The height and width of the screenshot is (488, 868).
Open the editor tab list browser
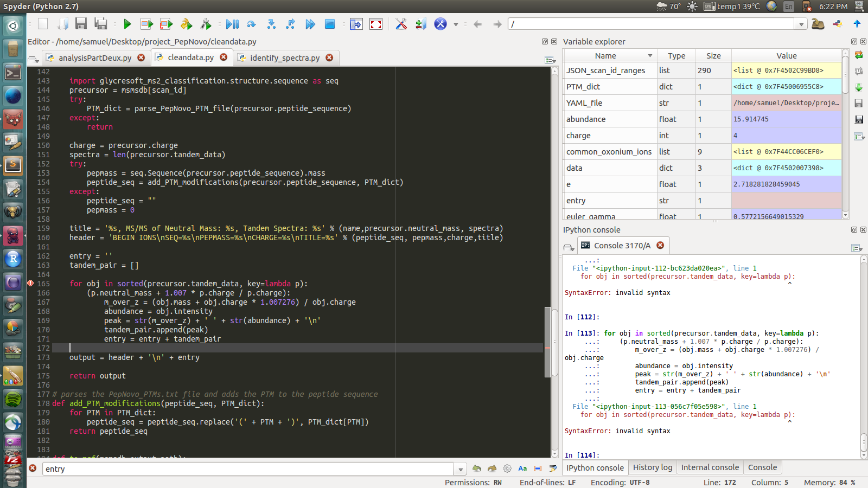[x=34, y=59]
